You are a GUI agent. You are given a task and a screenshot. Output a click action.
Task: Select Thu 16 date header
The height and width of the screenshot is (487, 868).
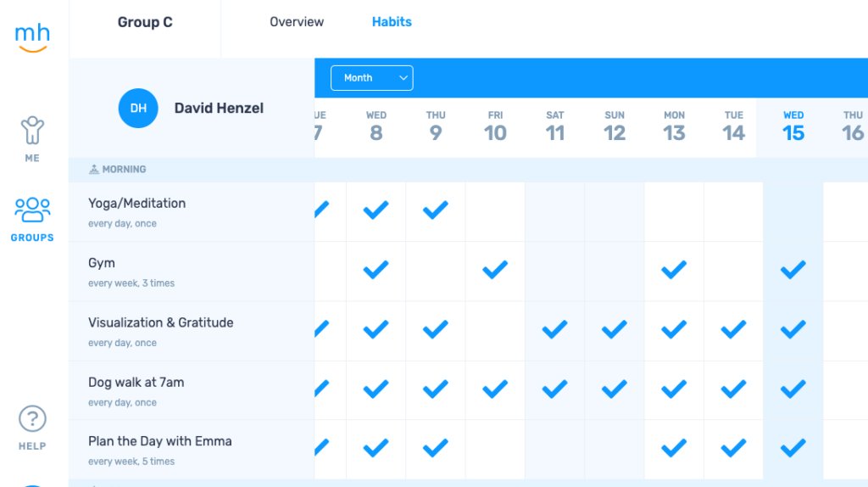click(853, 126)
